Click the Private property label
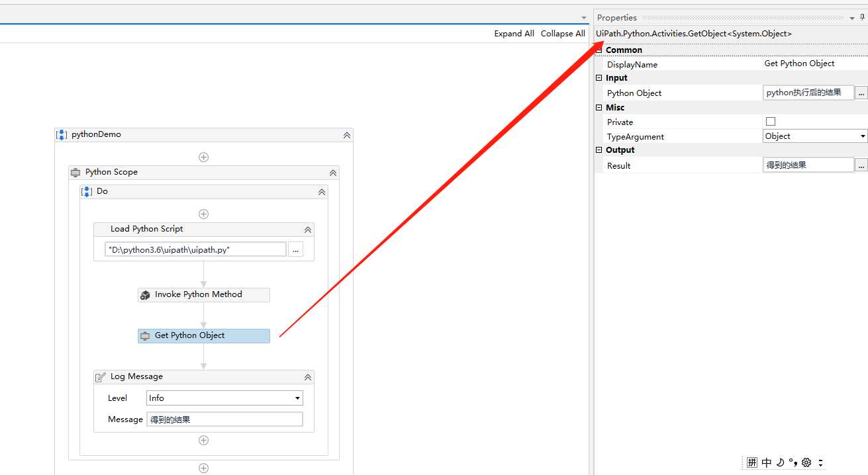 tap(620, 122)
